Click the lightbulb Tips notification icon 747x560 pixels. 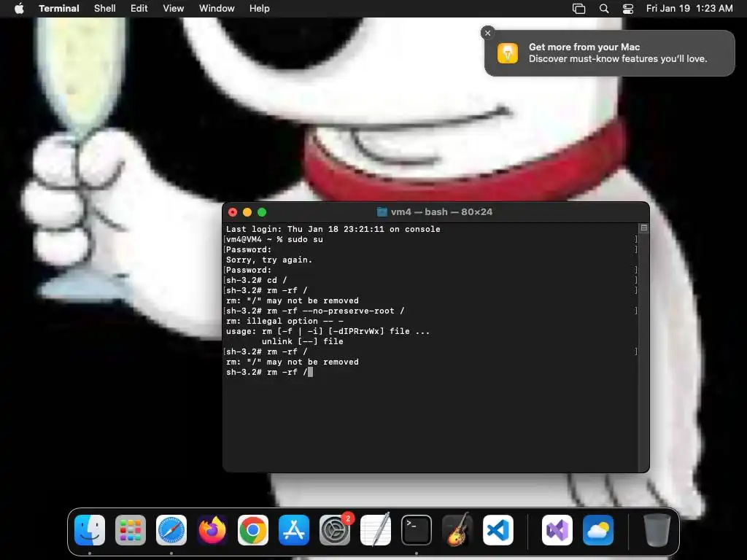pyautogui.click(x=508, y=52)
